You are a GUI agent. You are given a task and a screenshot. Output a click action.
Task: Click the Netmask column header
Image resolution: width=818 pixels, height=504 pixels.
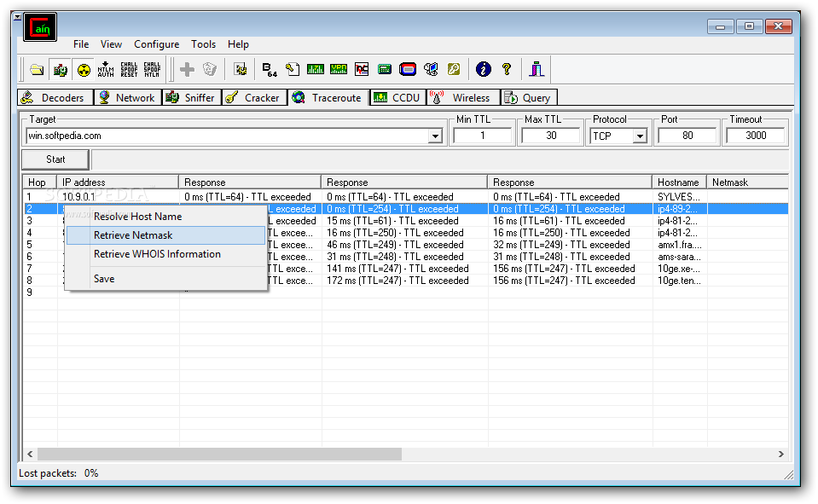click(x=747, y=182)
